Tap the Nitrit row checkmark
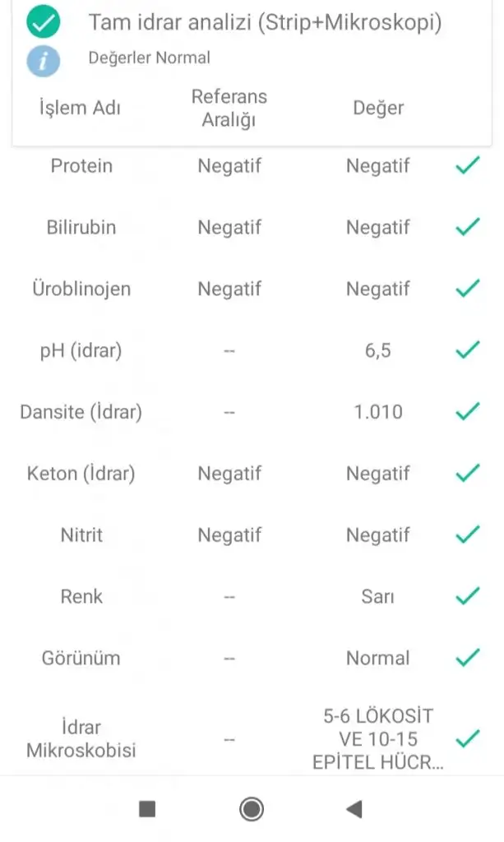 [467, 535]
